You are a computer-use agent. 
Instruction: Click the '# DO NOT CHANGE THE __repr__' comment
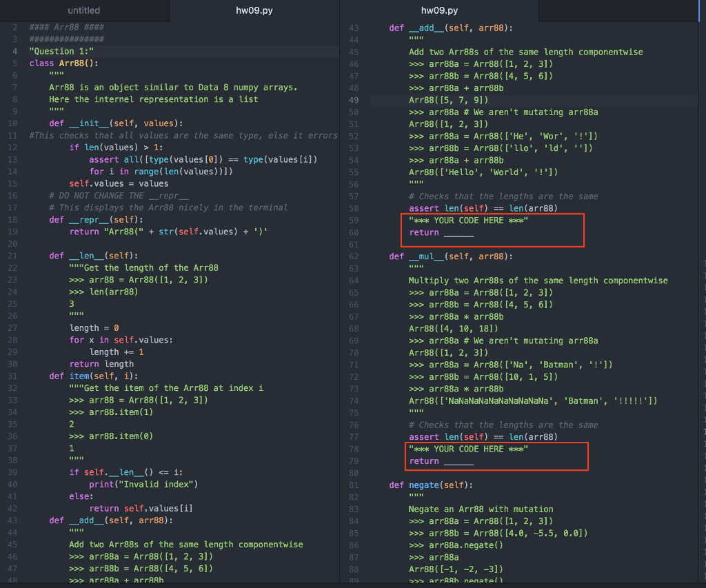click(119, 196)
